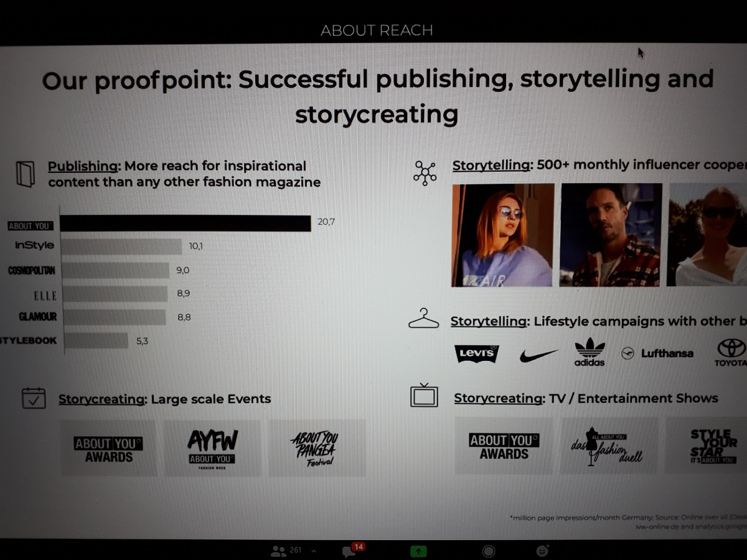This screenshot has width=747, height=560.
Task: Click the InStyle chart label
Action: tap(35, 245)
